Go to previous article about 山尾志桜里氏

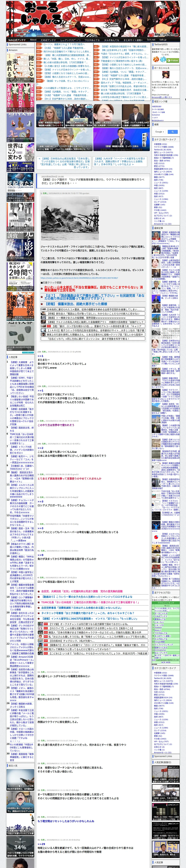click(x=64, y=162)
